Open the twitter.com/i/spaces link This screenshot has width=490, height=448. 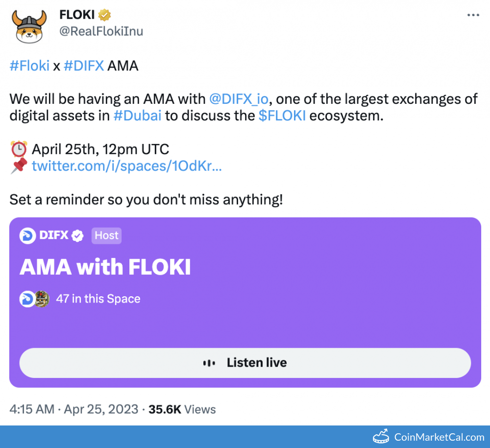(x=126, y=166)
